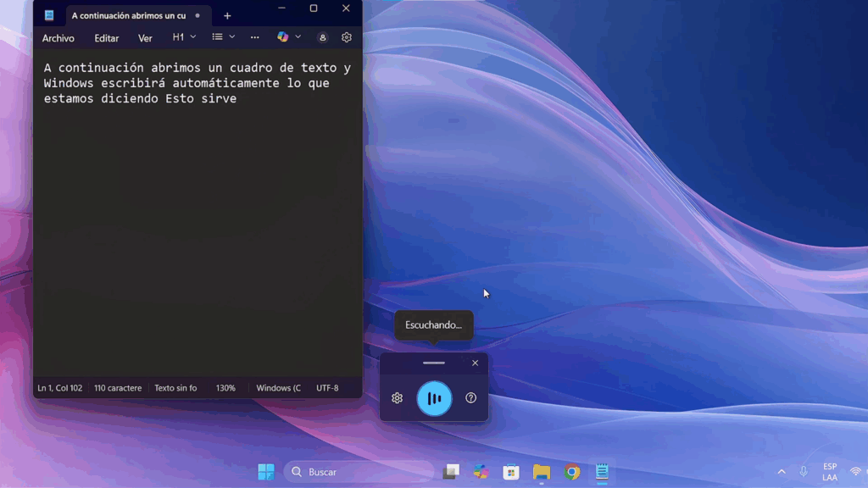Open the H1 heading style dropdown
868x488 pixels.
pyautogui.click(x=179, y=37)
